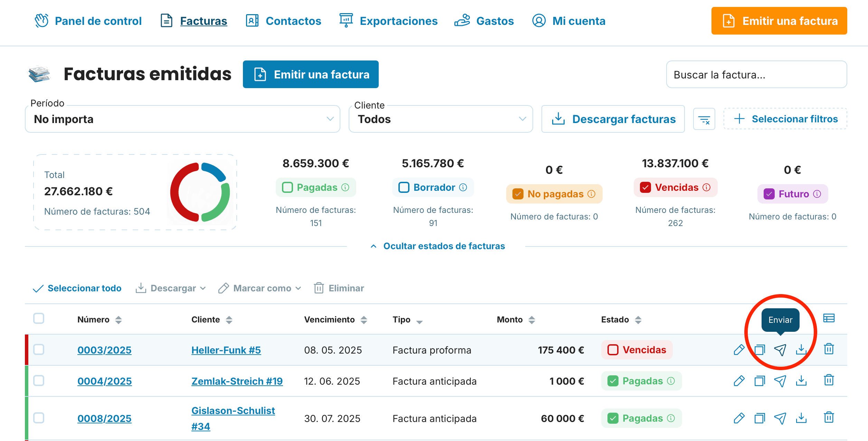Open the Gastos section
This screenshot has width=868, height=441.
pyautogui.click(x=484, y=21)
